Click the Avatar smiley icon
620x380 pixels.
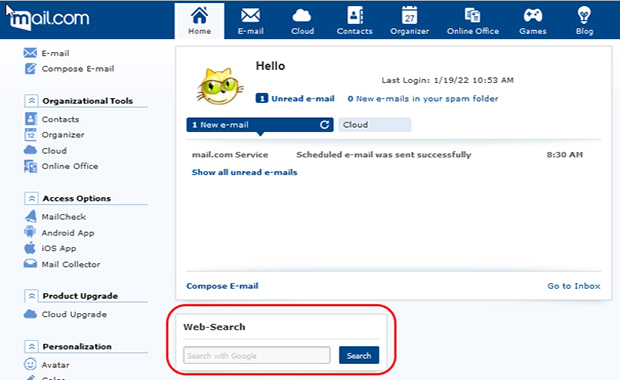tap(30, 364)
